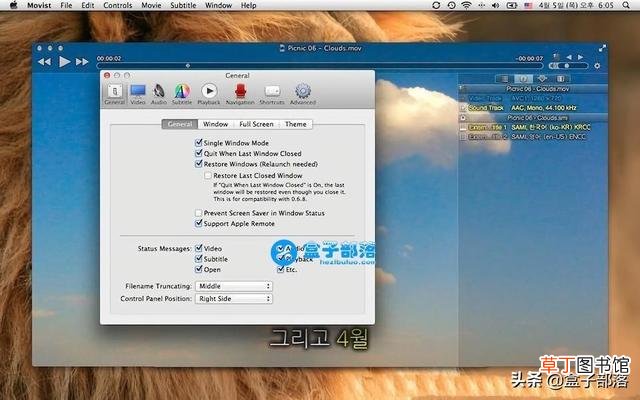Open the Movist application menu
Image resolution: width=640 pixels, height=400 pixels.
(39, 5)
